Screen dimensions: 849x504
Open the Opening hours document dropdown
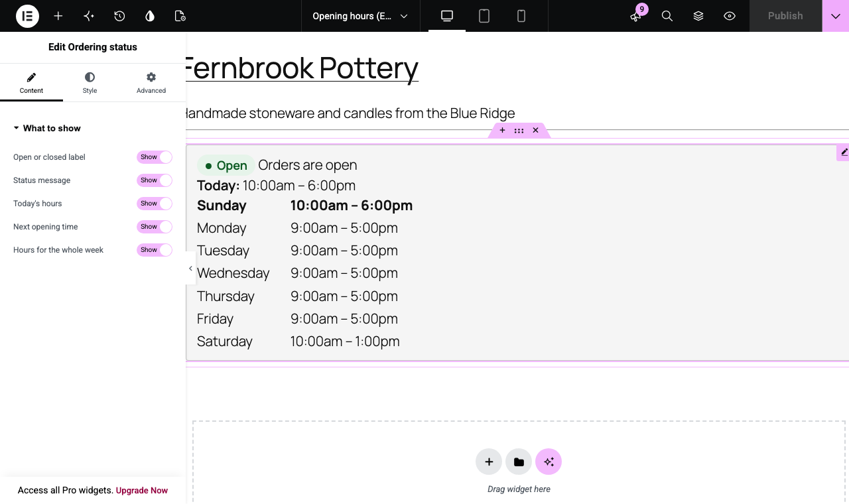coord(360,16)
